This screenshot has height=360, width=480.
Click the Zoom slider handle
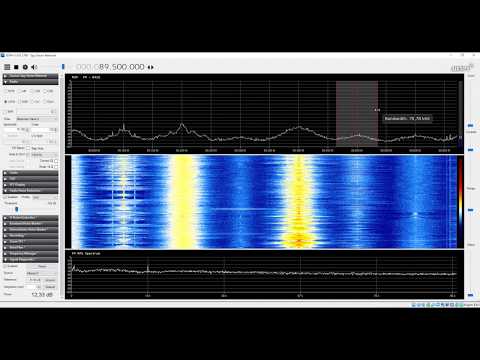[471, 125]
